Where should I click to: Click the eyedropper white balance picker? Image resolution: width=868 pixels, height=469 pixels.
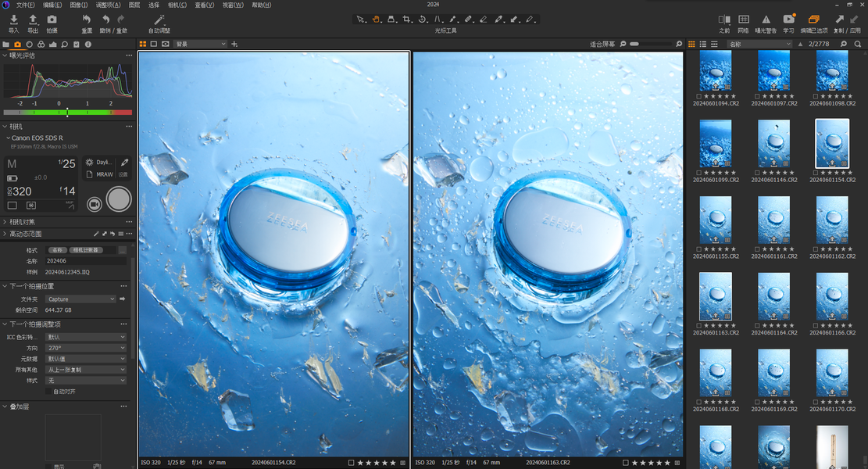tap(124, 163)
